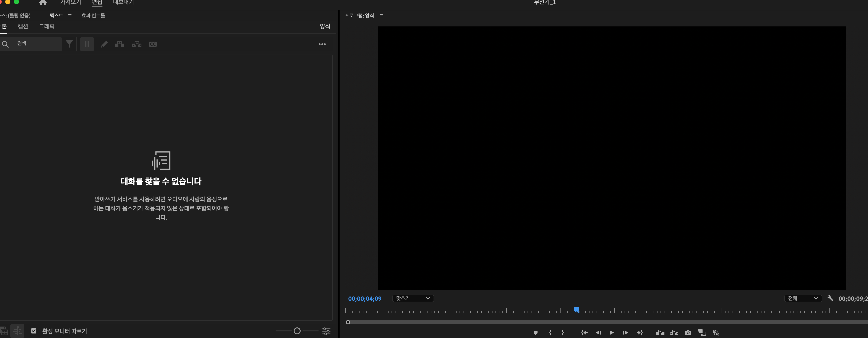The width and height of the screenshot is (868, 338).
Task: Select the 그래픽 tab in the Text panel
Action: click(47, 26)
